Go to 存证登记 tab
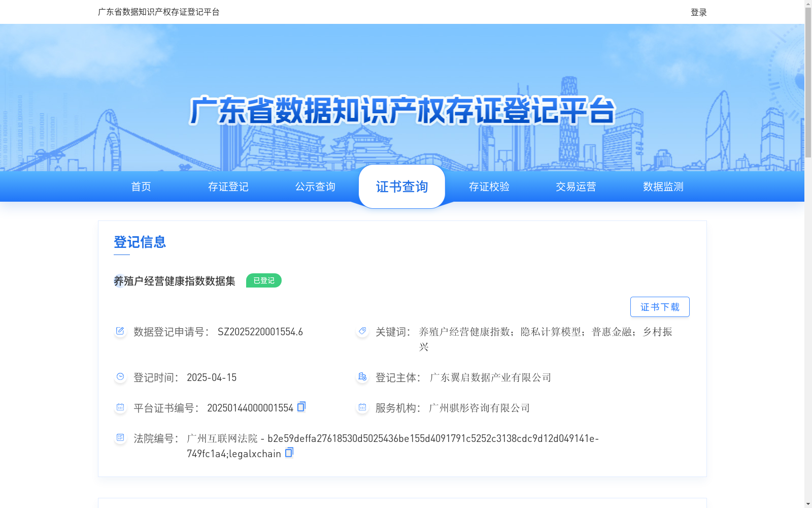Image resolution: width=812 pixels, height=508 pixels. click(228, 186)
